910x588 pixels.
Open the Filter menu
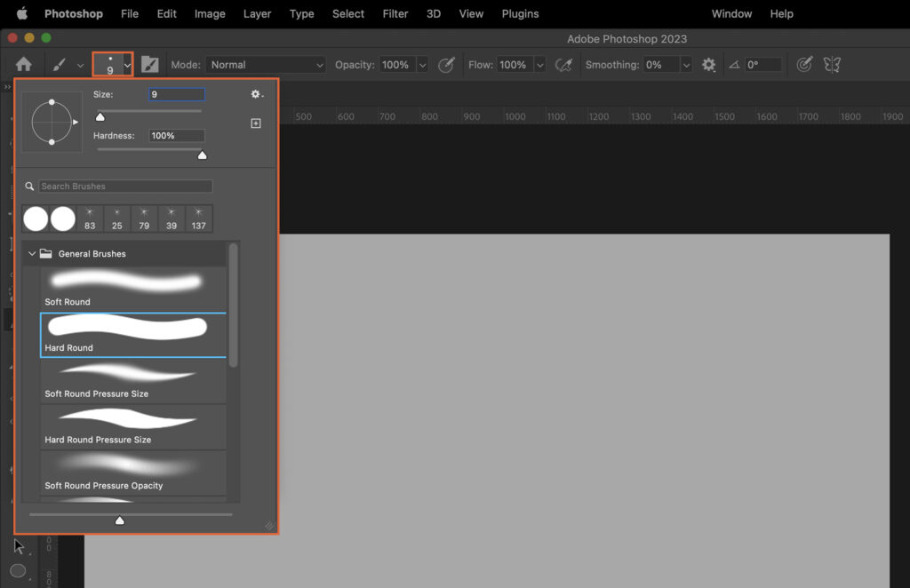(x=395, y=13)
